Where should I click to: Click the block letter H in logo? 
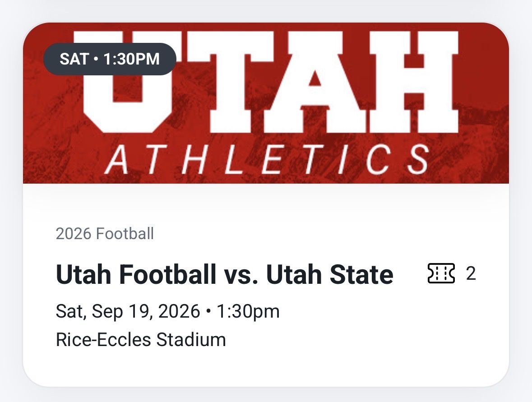click(414, 82)
